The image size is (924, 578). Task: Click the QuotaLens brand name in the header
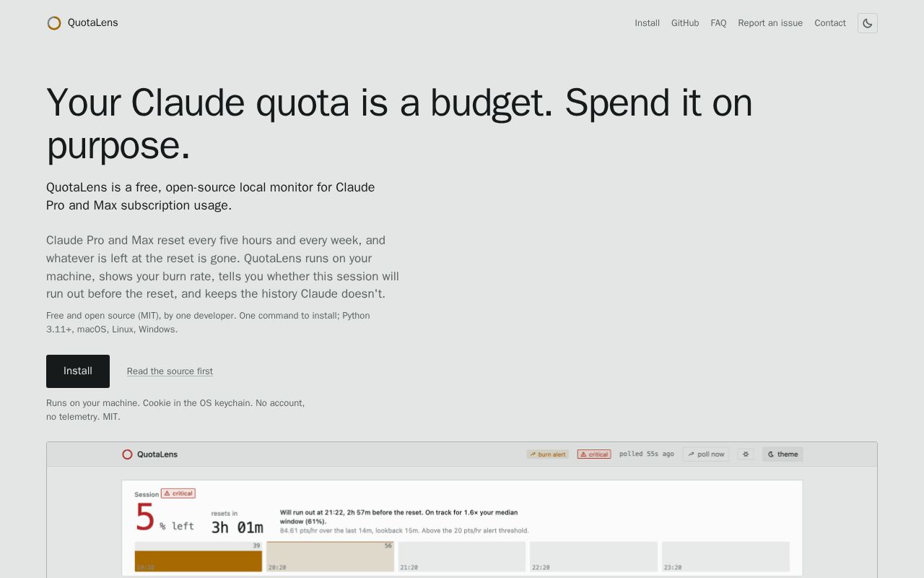93,23
